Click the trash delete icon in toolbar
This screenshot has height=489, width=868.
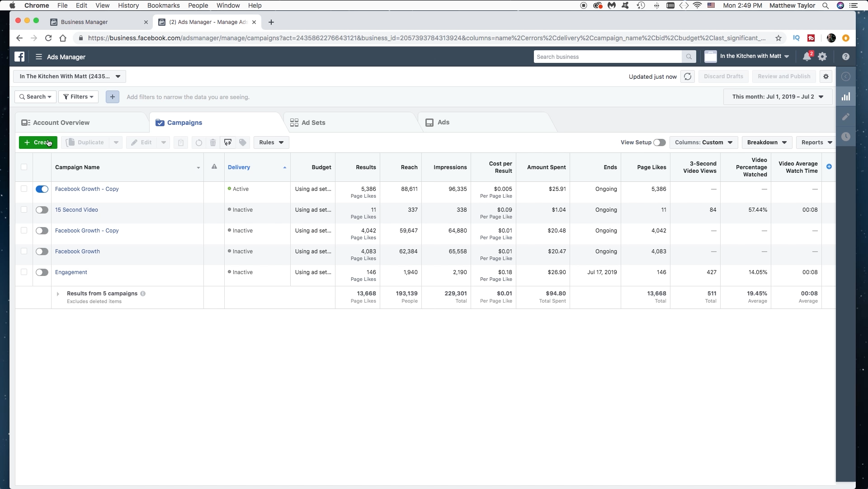point(213,142)
